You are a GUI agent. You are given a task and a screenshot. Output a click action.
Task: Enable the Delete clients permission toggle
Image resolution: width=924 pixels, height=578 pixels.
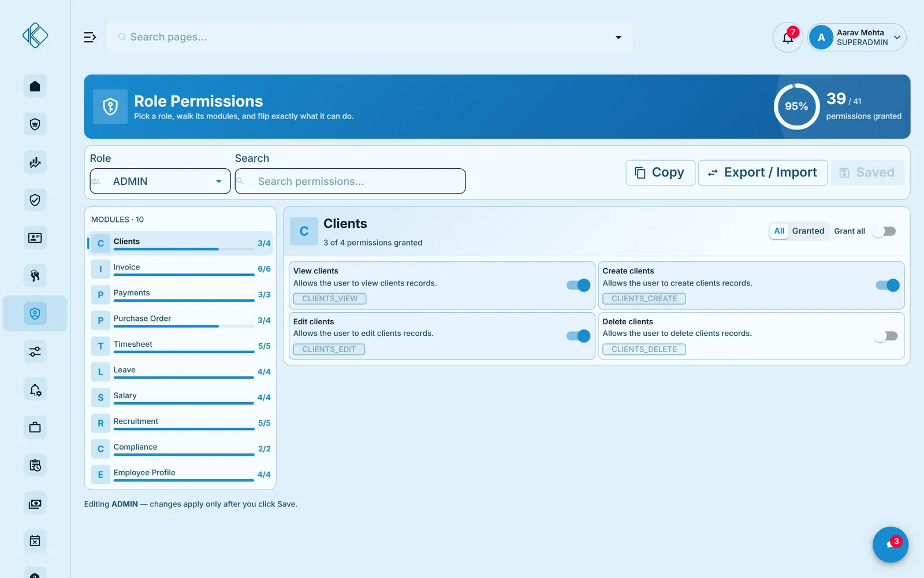(885, 336)
